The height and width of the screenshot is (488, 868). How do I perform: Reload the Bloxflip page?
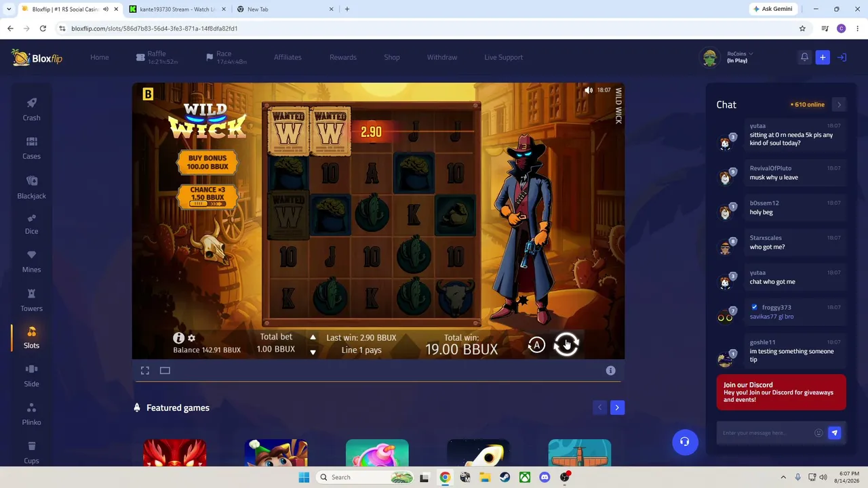click(x=43, y=28)
